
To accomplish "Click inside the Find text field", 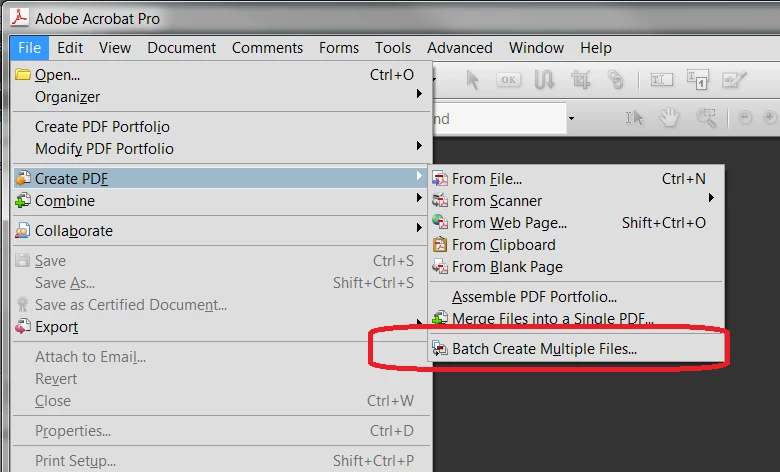I will click(499, 118).
